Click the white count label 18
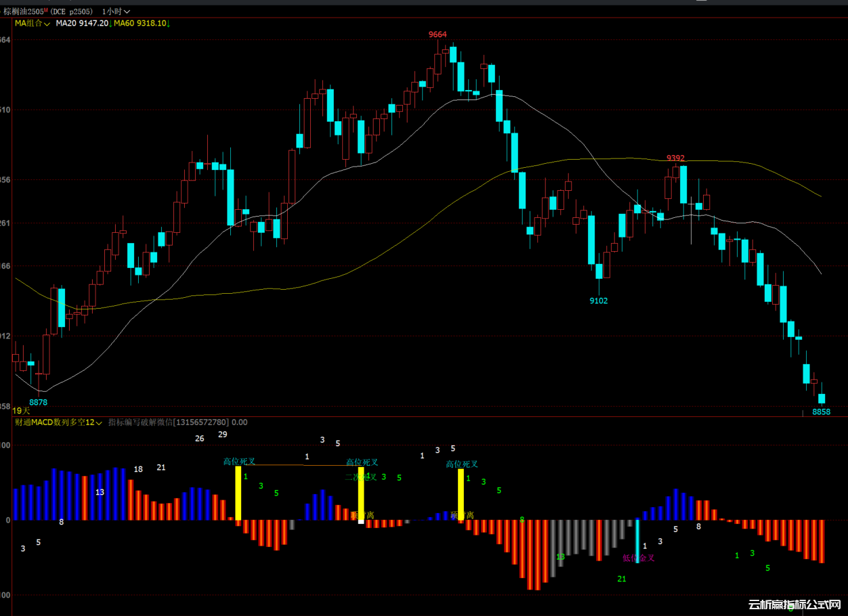This screenshot has width=848, height=616. (138, 469)
